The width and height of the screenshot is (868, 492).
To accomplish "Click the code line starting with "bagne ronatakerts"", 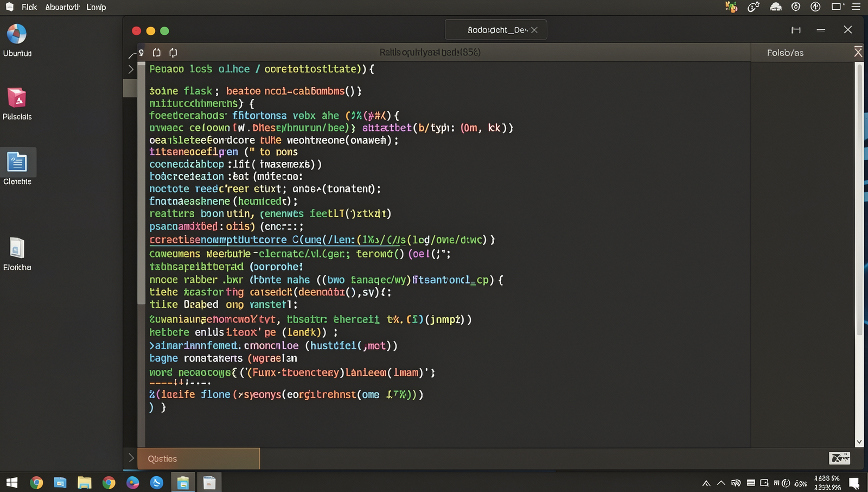I will click(x=223, y=358).
